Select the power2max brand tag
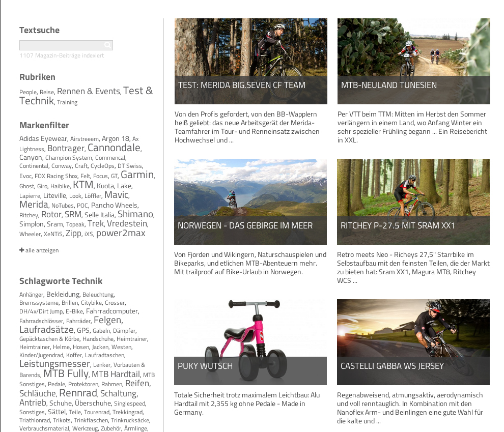 click(x=121, y=233)
